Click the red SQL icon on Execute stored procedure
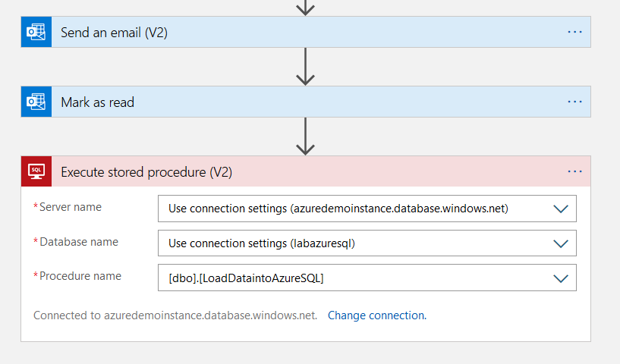The width and height of the screenshot is (620, 364). click(x=36, y=171)
